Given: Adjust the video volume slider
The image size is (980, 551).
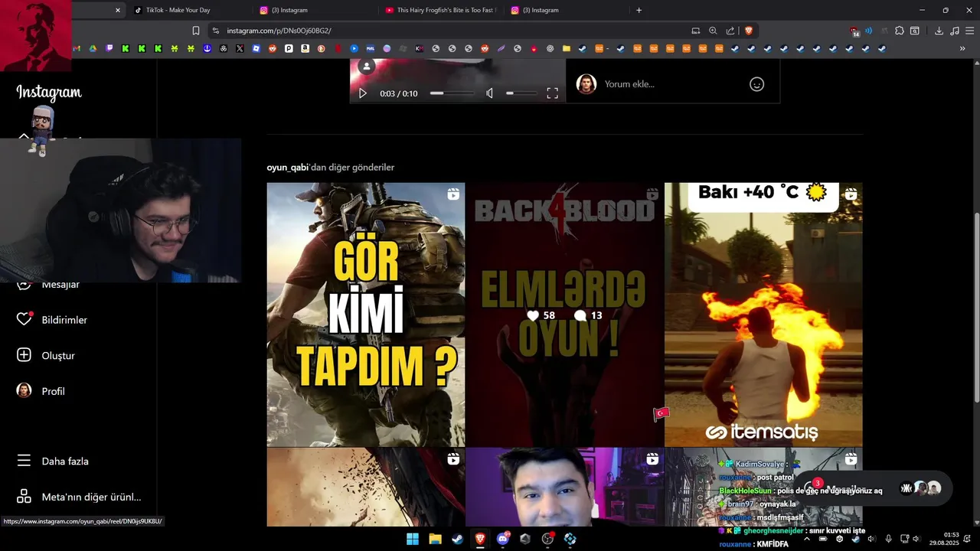Looking at the screenshot, I should click(x=521, y=93).
